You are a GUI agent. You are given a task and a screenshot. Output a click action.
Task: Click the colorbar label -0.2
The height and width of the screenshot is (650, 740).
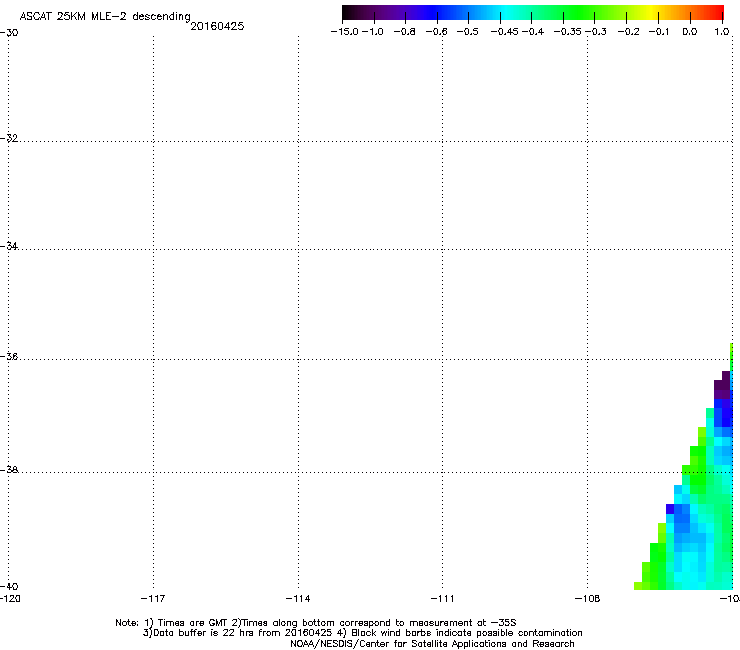click(629, 32)
